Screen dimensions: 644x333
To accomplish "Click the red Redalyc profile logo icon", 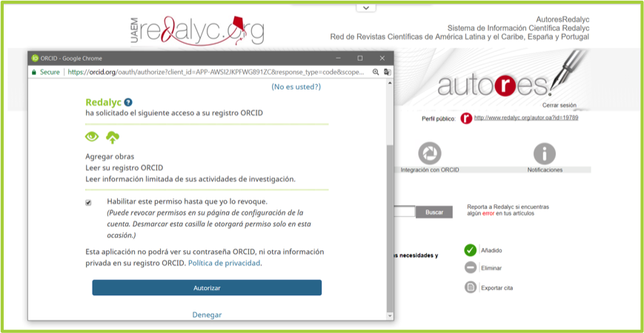I will click(x=466, y=118).
